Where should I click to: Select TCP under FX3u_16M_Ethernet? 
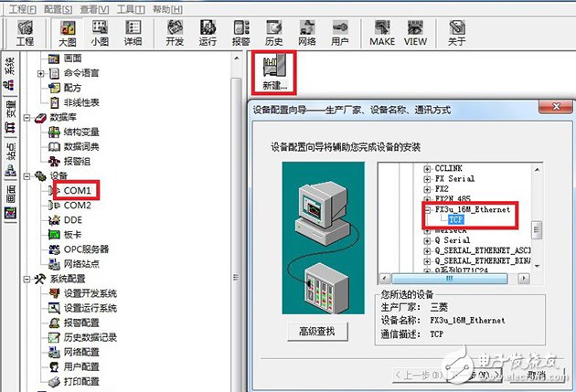pos(457,220)
